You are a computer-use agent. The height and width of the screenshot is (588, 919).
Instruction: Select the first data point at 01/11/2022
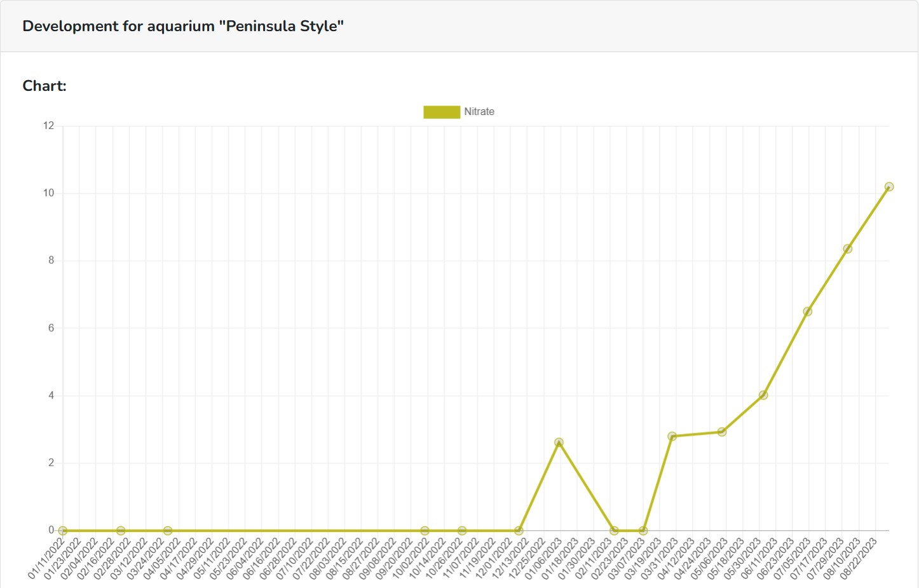[63, 531]
